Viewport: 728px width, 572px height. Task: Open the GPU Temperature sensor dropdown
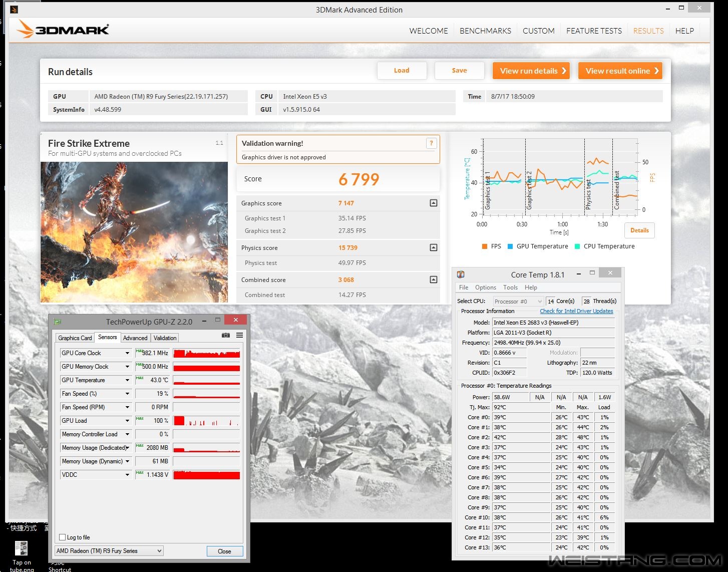click(127, 380)
